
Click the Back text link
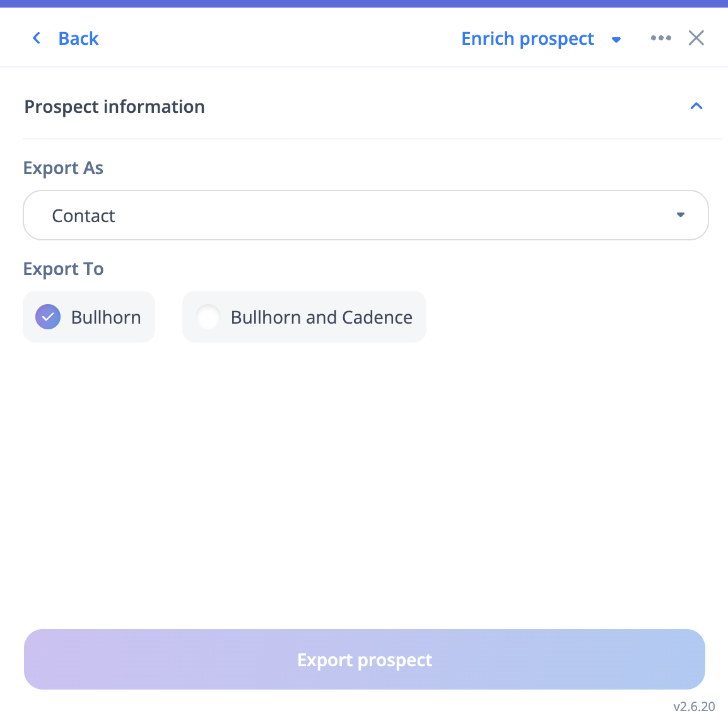click(x=78, y=38)
